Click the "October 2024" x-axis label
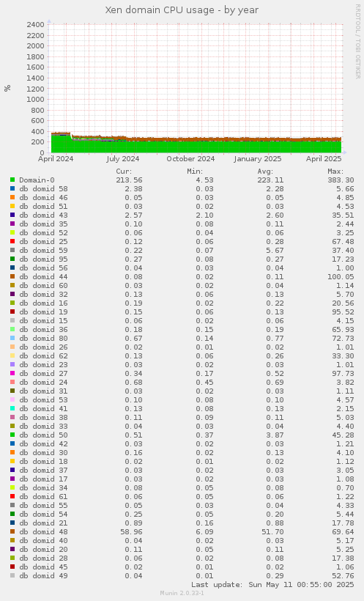The width and height of the screenshot is (364, 601). pos(190,159)
